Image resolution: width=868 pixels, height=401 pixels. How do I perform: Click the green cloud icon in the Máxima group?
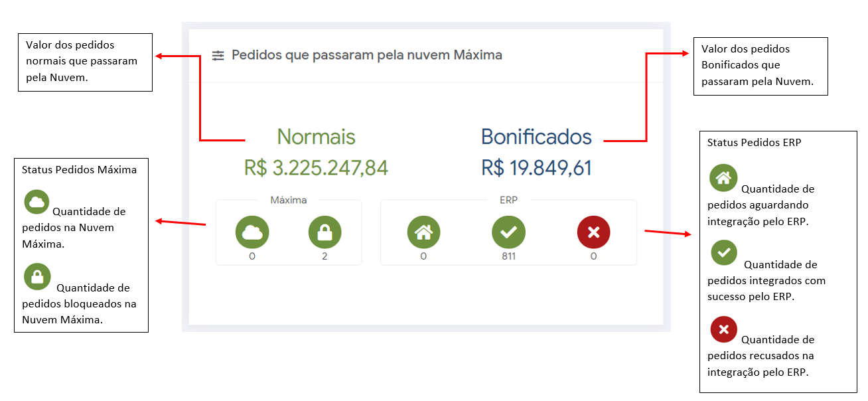pos(252,232)
